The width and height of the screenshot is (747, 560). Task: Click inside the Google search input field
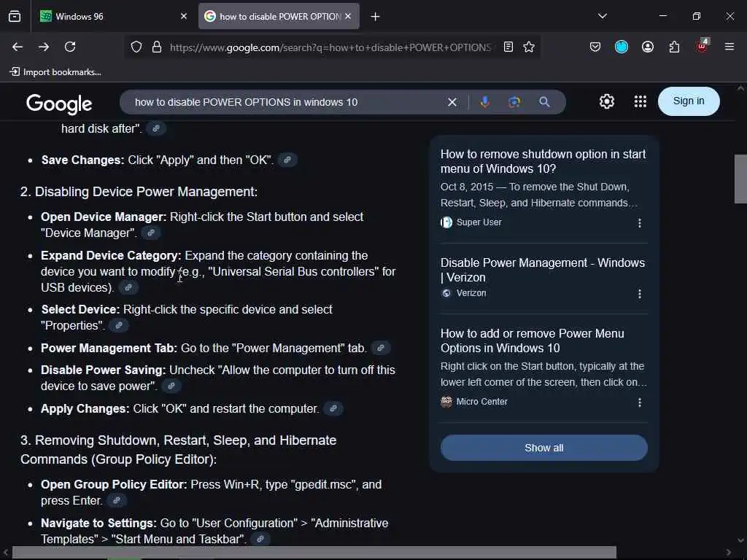pos(286,102)
